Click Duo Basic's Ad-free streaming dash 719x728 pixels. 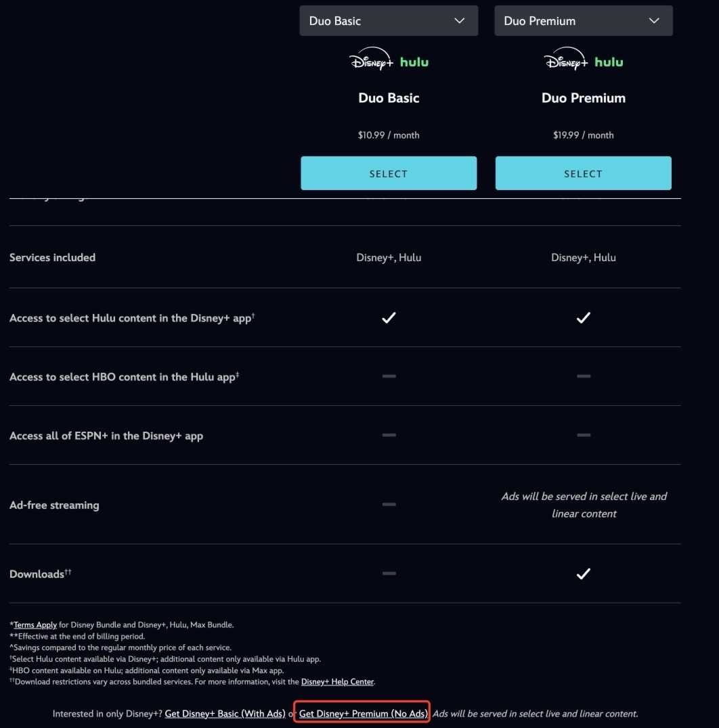[389, 504]
